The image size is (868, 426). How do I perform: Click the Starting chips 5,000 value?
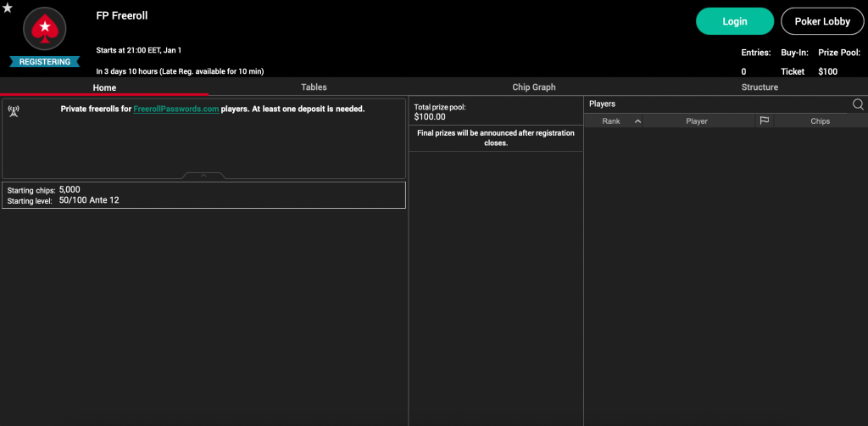click(x=70, y=189)
